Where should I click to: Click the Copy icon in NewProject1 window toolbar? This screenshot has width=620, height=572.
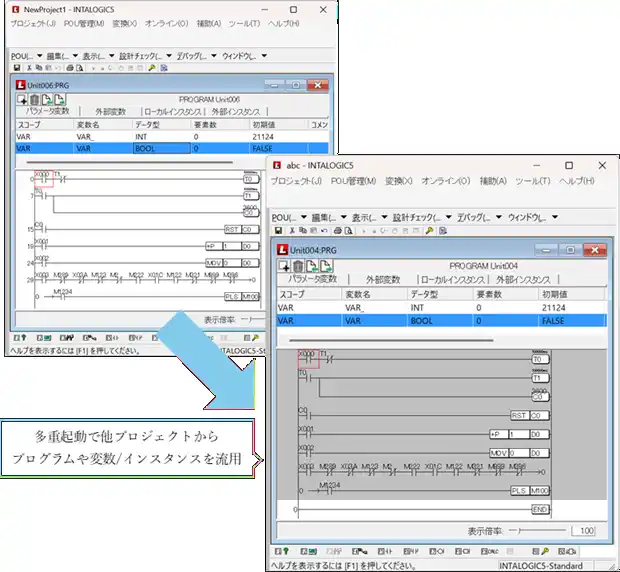[39, 68]
